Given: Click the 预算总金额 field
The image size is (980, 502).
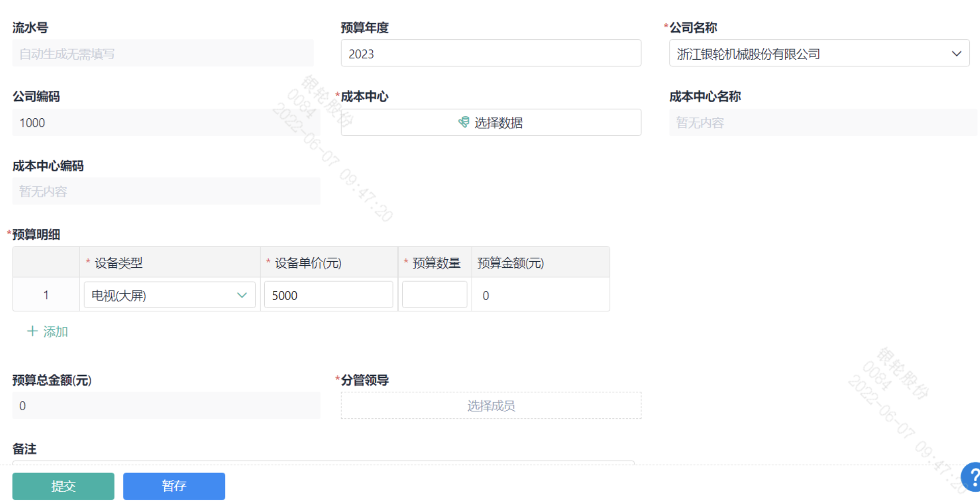Looking at the screenshot, I should click(x=166, y=406).
